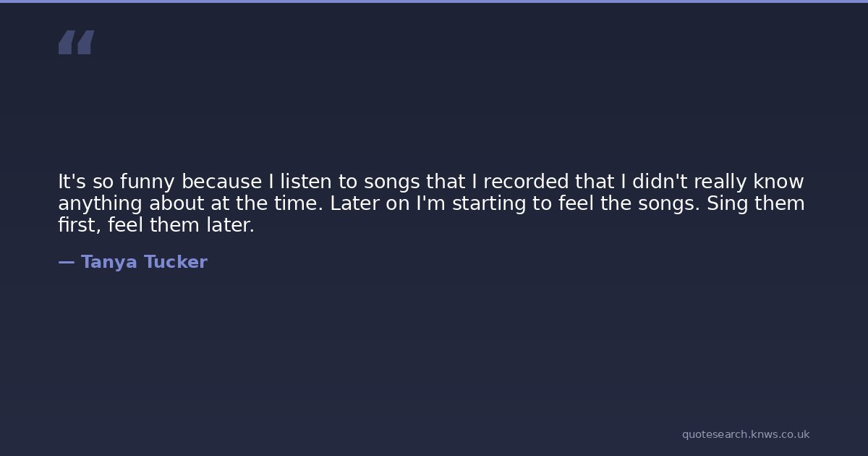This screenshot has height=456, width=868.
Task: Click the word "funny" in the quote
Action: click(148, 182)
